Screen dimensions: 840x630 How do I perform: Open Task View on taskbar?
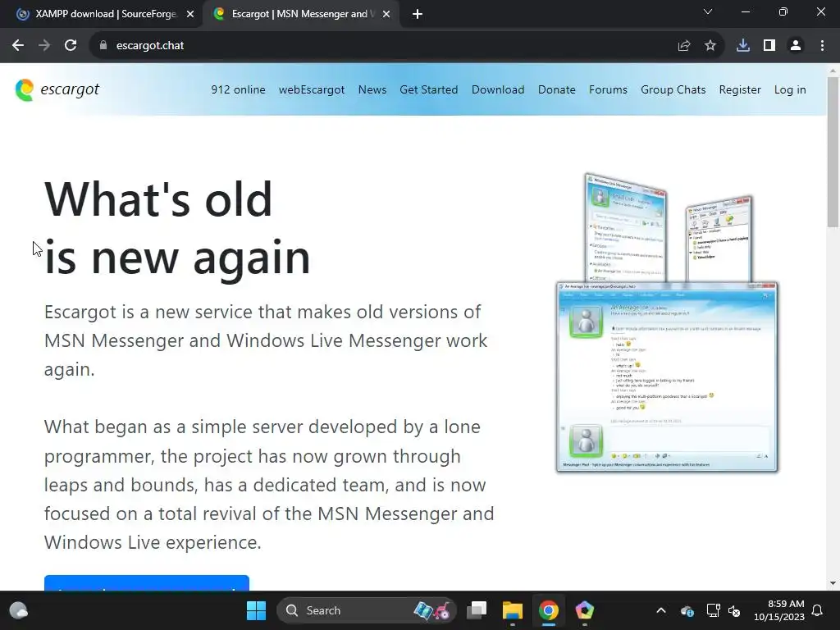click(x=477, y=610)
